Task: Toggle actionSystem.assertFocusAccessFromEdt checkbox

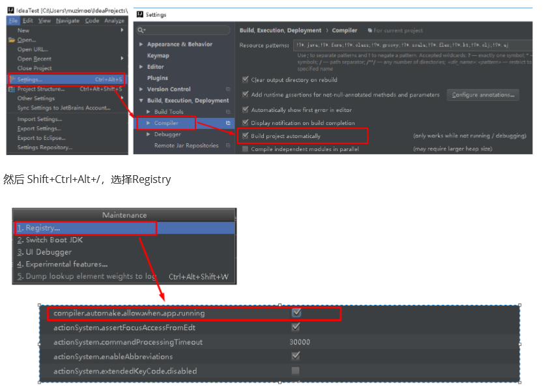Action: tap(296, 327)
